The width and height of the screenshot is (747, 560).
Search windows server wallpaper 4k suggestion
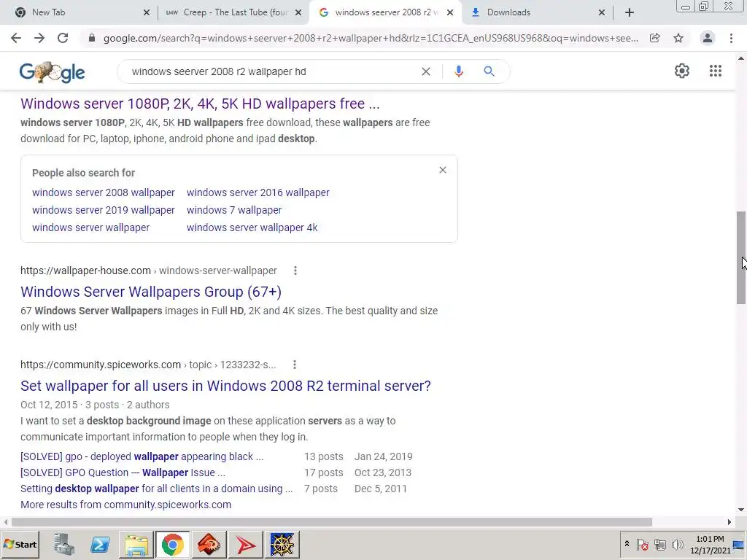pos(252,227)
